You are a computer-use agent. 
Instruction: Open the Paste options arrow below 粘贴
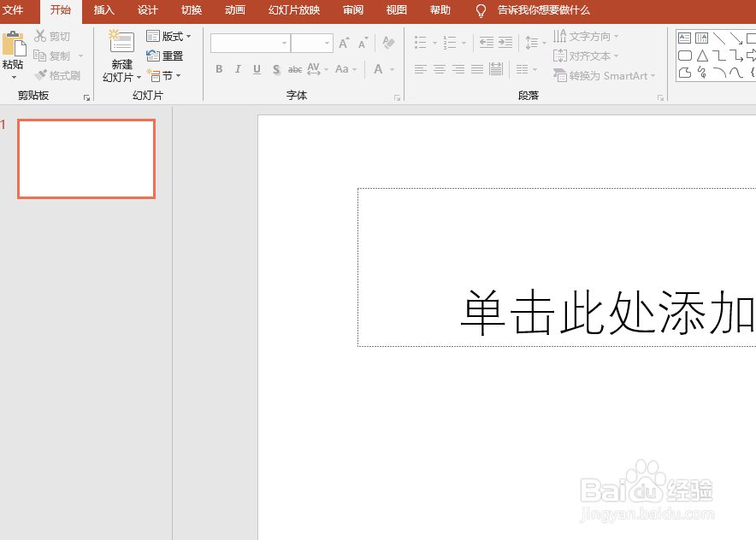[14, 77]
